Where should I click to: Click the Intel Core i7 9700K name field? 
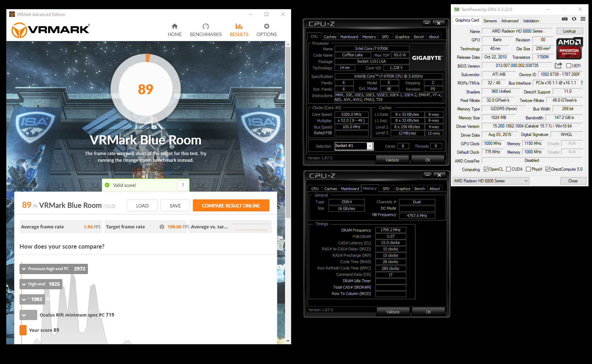[372, 49]
